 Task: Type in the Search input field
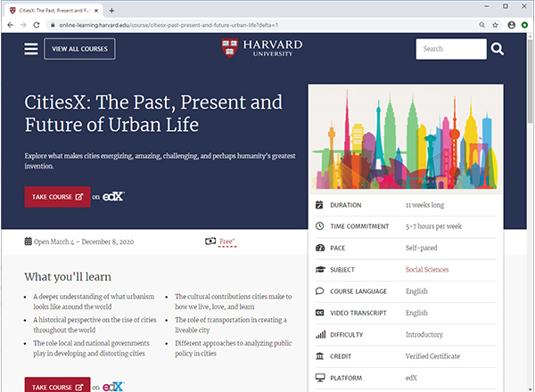click(449, 49)
